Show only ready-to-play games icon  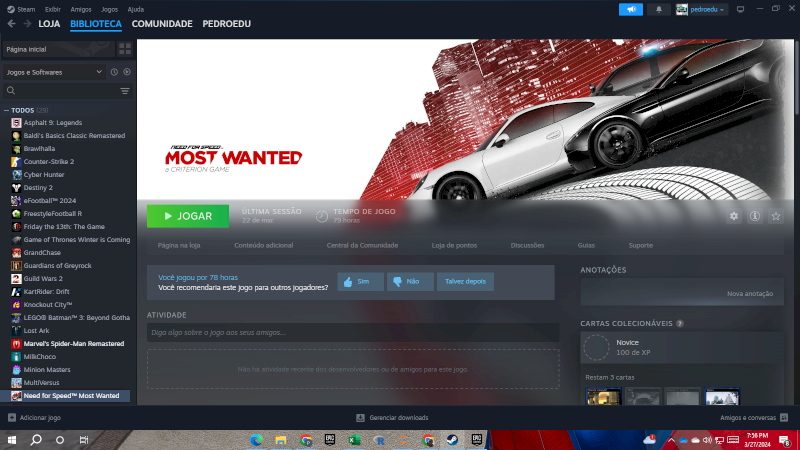point(127,72)
